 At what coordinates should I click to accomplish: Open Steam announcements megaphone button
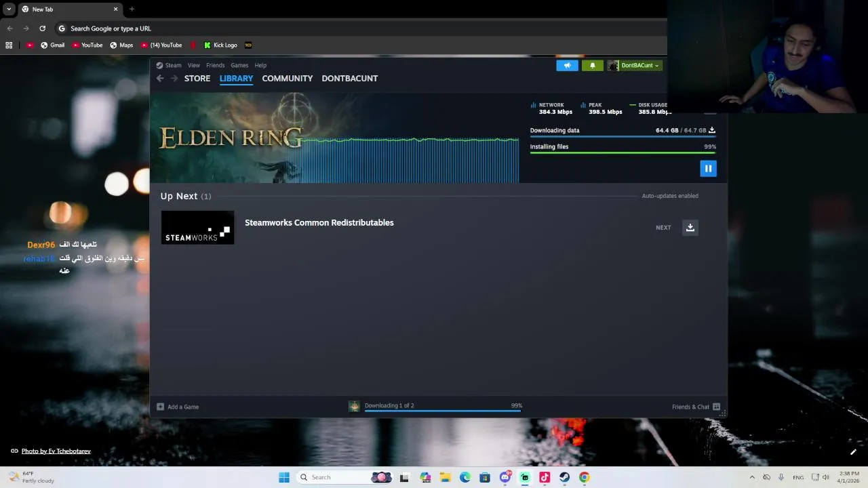567,66
